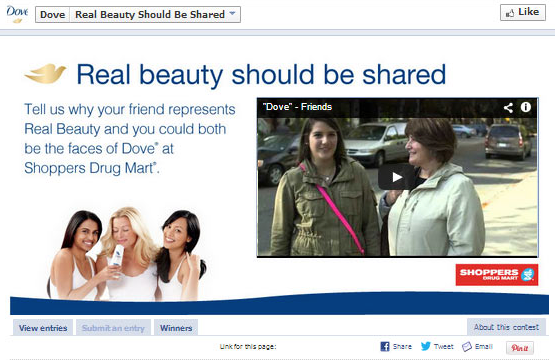Click the video share icon

tap(508, 107)
